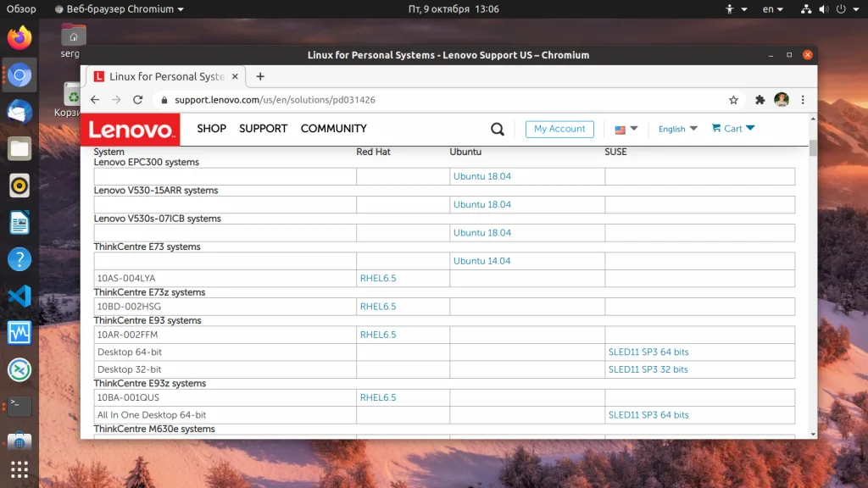The width and height of the screenshot is (868, 488).
Task: Bookmark this page with the star icon
Action: click(x=733, y=100)
